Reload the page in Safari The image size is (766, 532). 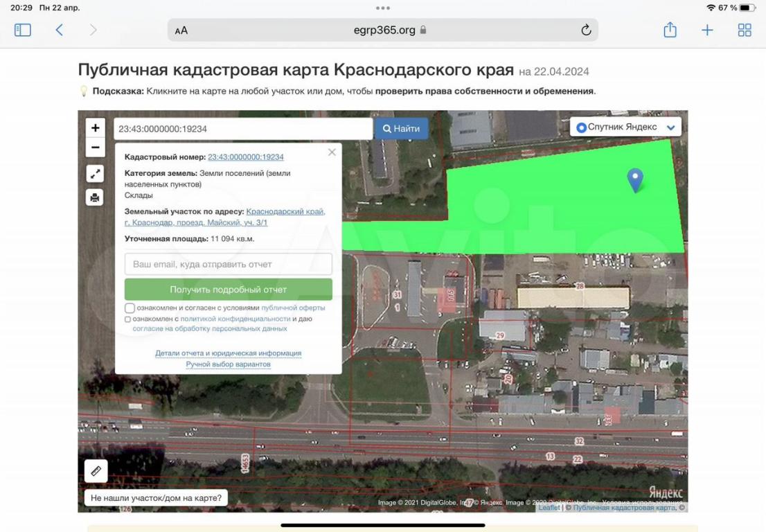(586, 30)
